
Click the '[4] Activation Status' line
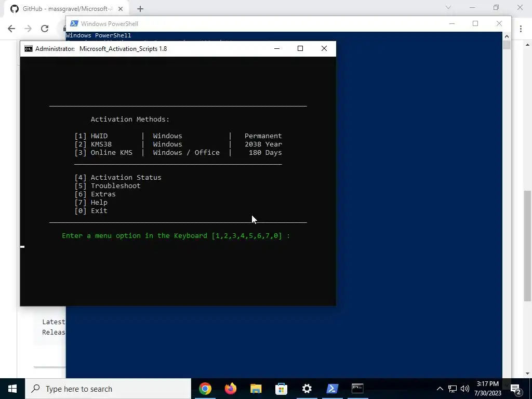coord(118,178)
